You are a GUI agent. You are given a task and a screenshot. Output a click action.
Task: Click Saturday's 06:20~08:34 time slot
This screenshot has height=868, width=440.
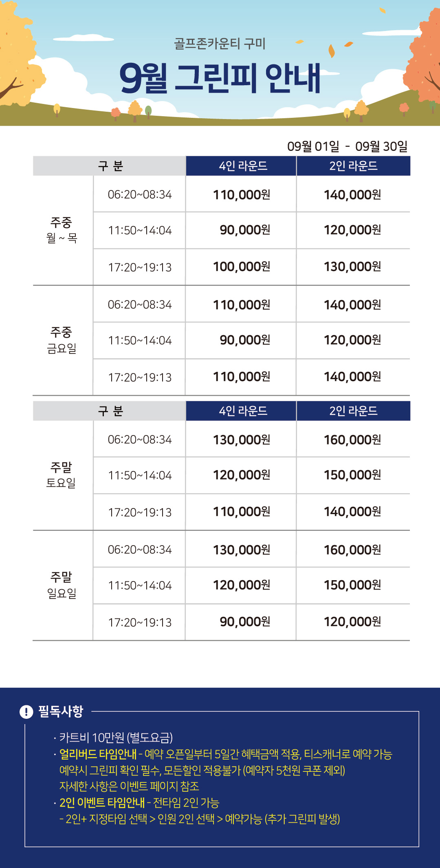(140, 440)
